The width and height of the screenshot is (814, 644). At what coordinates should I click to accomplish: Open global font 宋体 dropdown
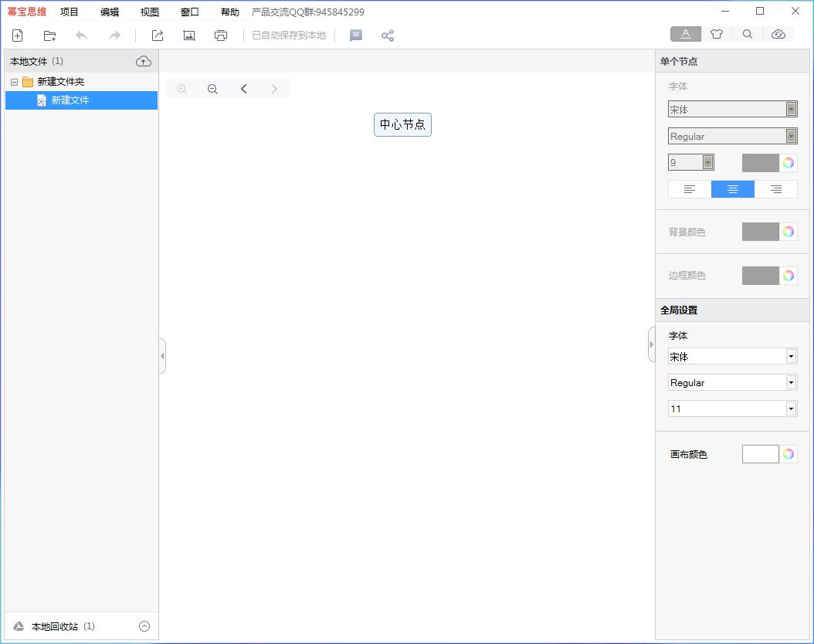[791, 357]
